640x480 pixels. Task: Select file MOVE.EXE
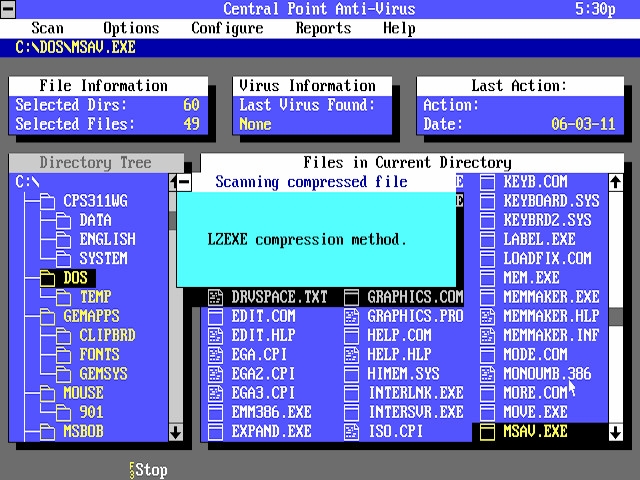(x=535, y=412)
